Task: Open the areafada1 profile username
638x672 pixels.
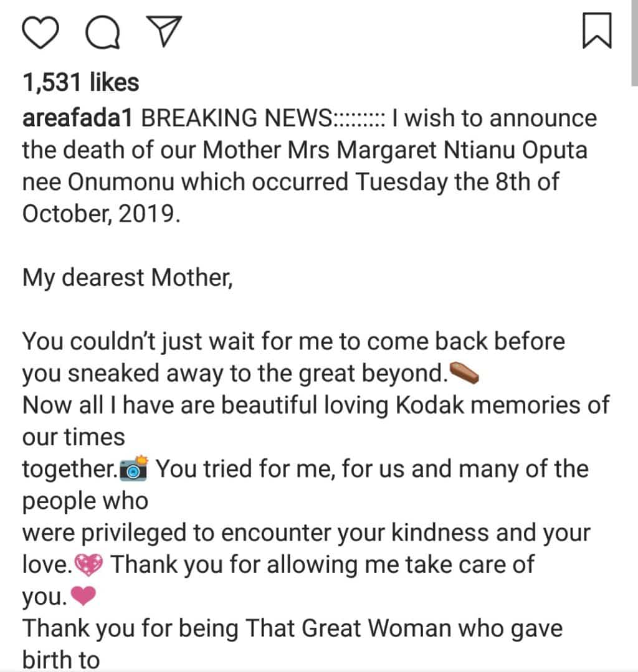Action: [x=77, y=118]
